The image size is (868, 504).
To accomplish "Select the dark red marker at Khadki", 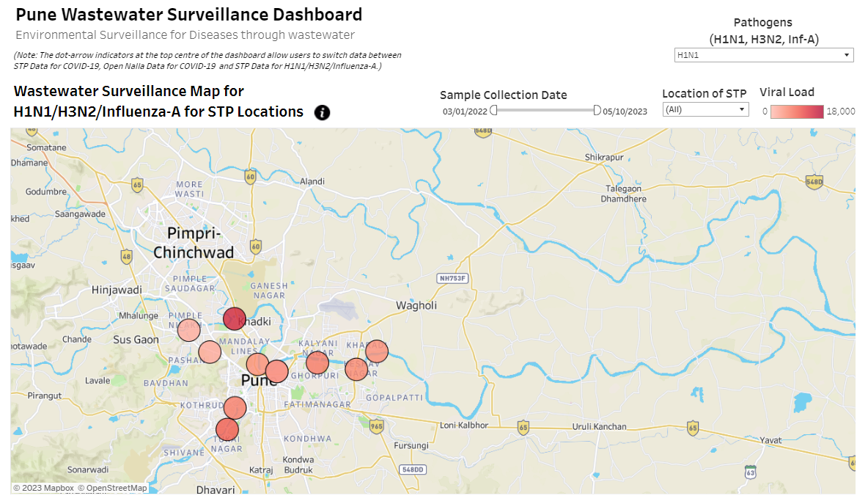I will tap(234, 319).
